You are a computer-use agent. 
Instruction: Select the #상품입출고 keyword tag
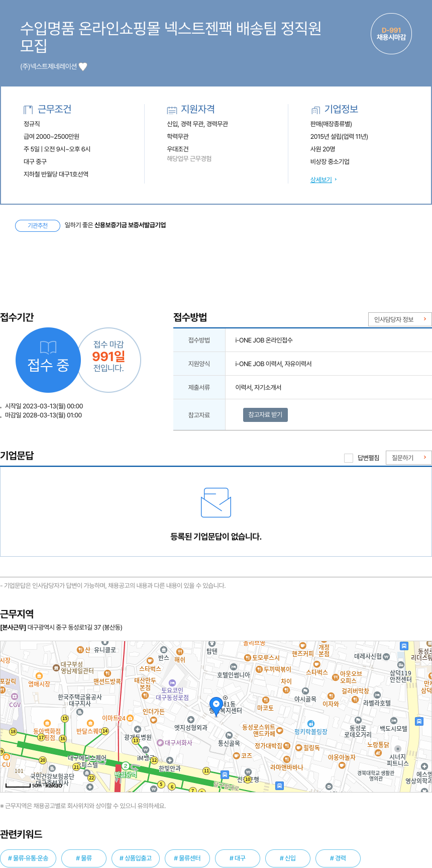136,858
